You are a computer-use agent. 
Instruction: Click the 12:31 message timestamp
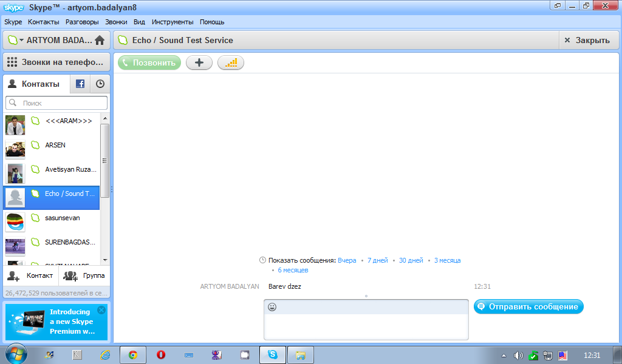point(482,286)
